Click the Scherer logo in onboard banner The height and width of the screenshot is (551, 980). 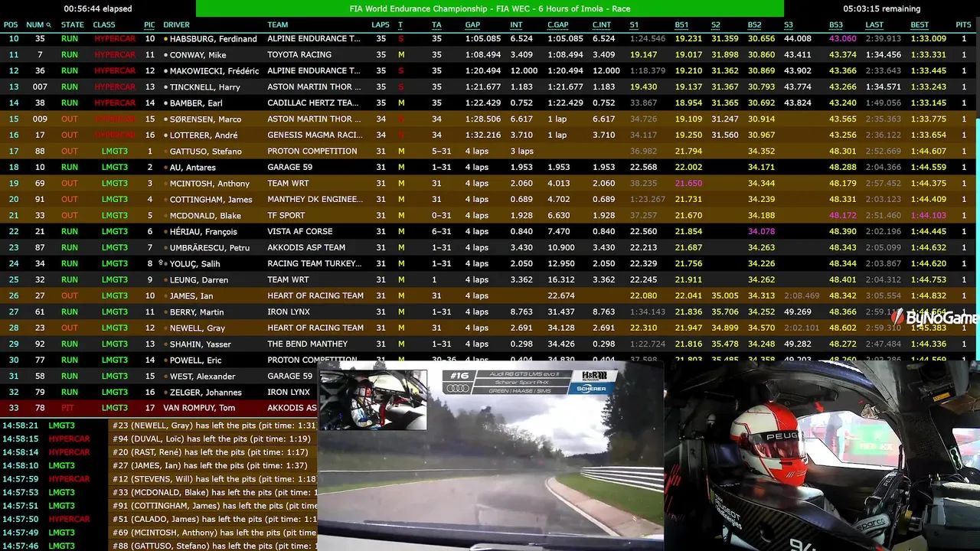coord(591,389)
